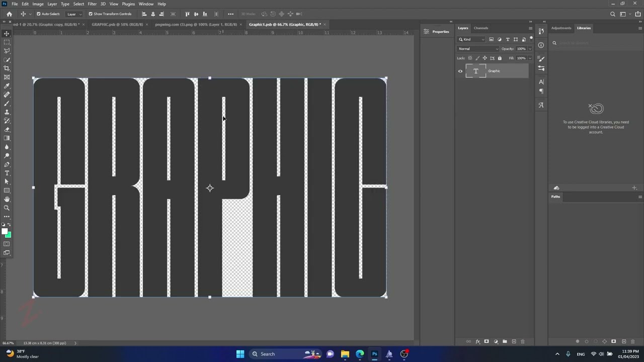Toggle Show Transform Controls checkbox
The height and width of the screenshot is (362, 644).
91,14
